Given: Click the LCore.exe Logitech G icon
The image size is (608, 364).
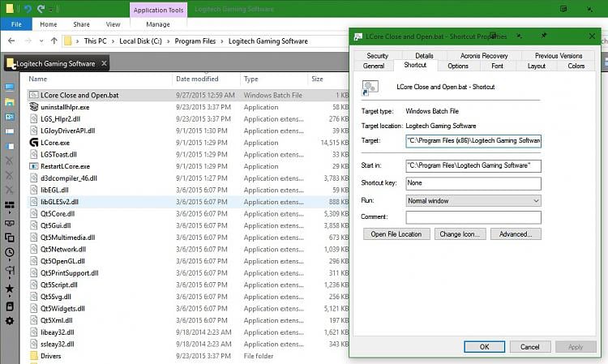Looking at the screenshot, I should pos(34,142).
